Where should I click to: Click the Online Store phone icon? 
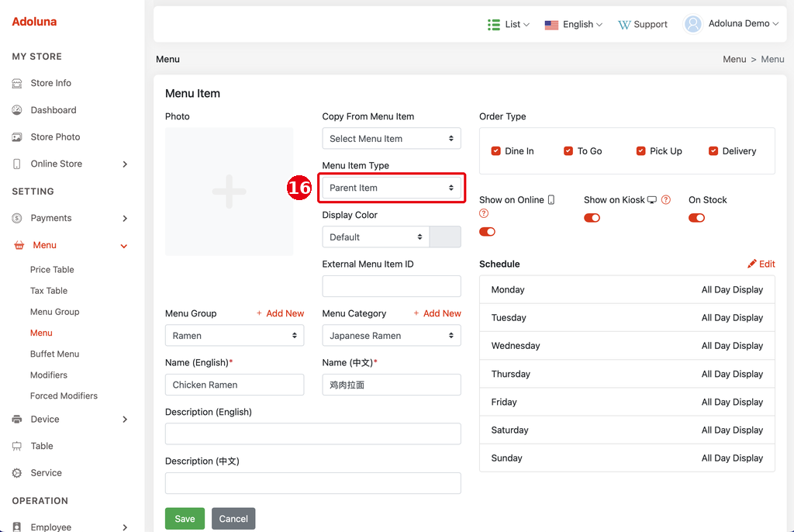coord(17,164)
